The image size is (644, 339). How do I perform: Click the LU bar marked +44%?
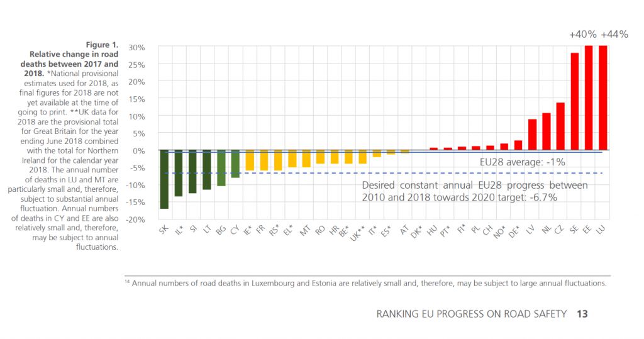[602, 97]
